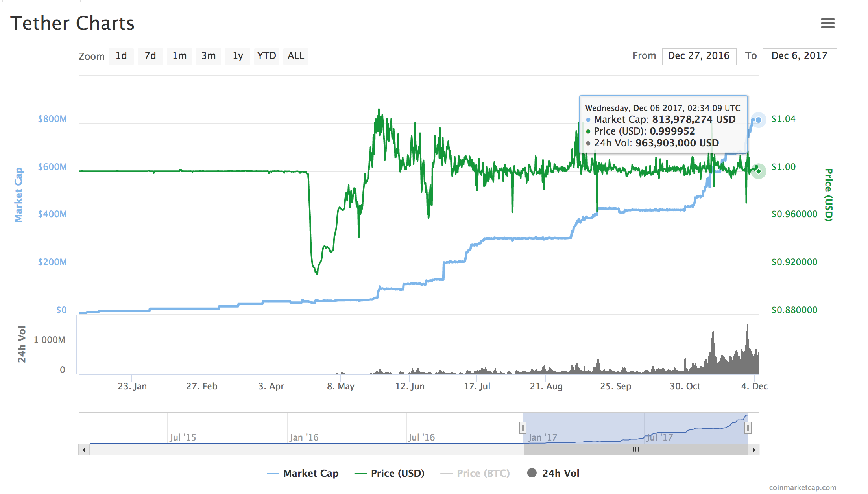Select the ALL zoom button

point(296,56)
